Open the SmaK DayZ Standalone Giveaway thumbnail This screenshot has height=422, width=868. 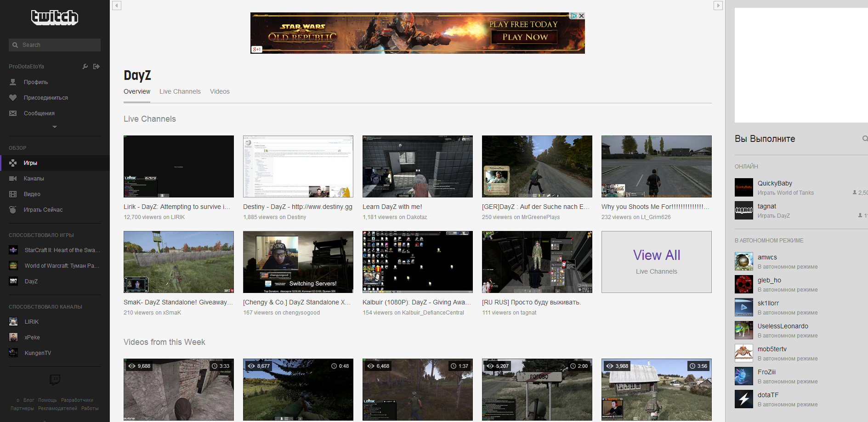[x=179, y=262]
